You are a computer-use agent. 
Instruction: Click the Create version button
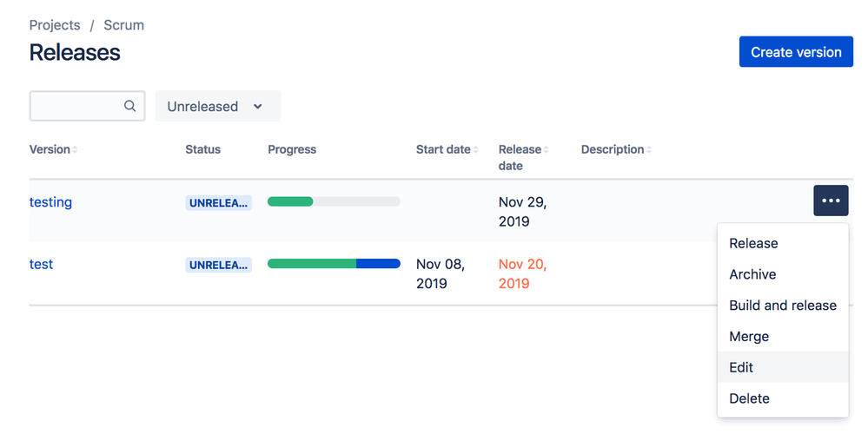(795, 52)
